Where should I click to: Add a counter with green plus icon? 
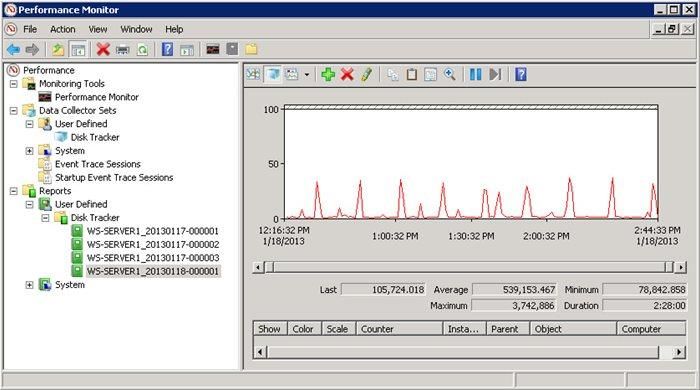328,74
